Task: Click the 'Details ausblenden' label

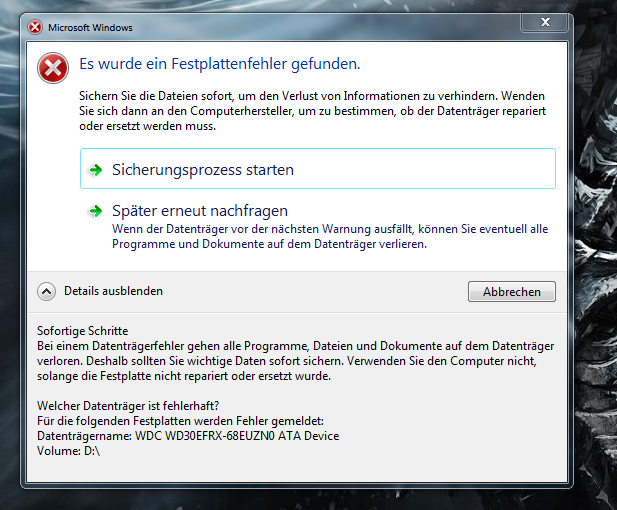Action: click(113, 291)
